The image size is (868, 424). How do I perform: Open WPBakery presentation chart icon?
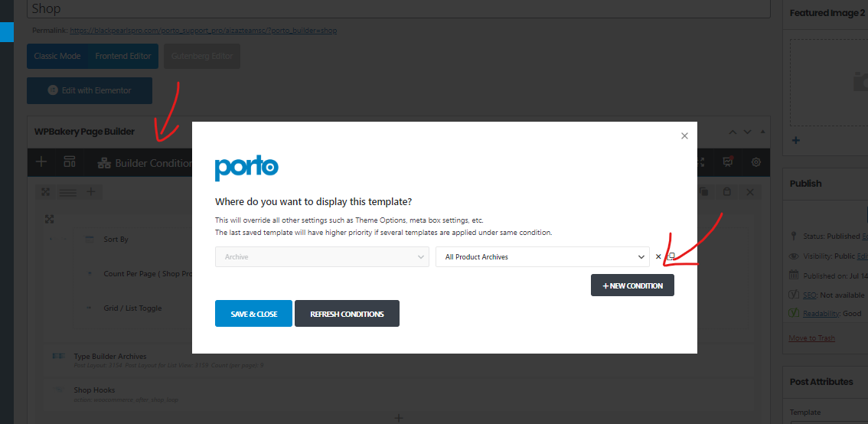point(727,162)
